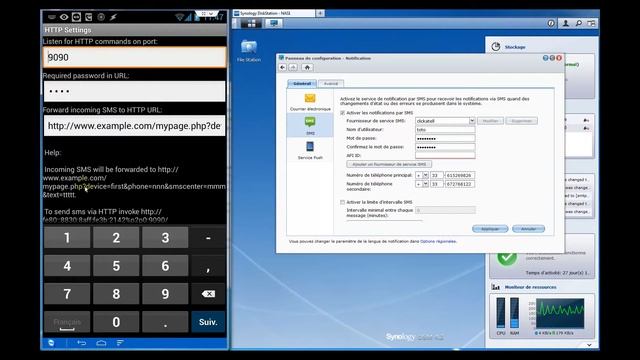Open File Station desktop icon
Screen dimensions: 640x360
(249, 50)
